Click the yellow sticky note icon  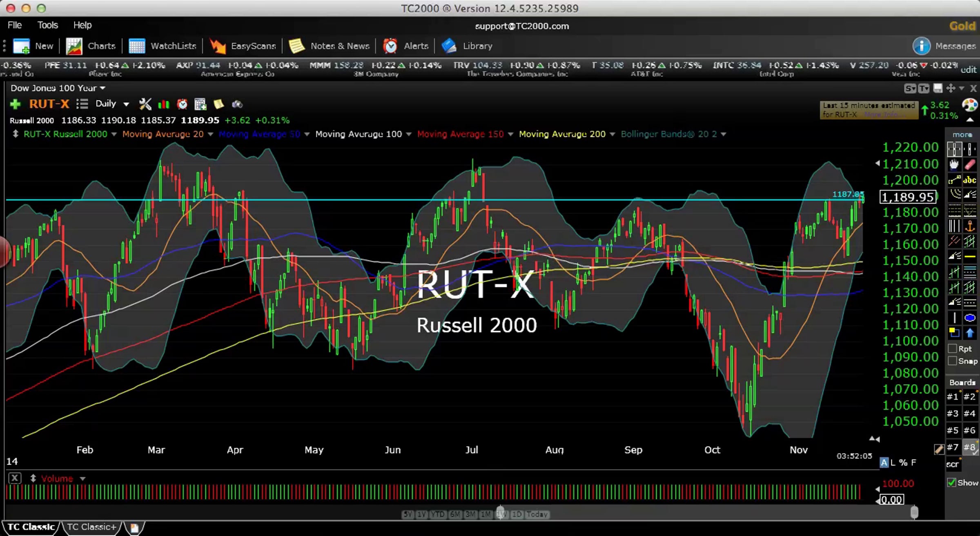point(218,104)
